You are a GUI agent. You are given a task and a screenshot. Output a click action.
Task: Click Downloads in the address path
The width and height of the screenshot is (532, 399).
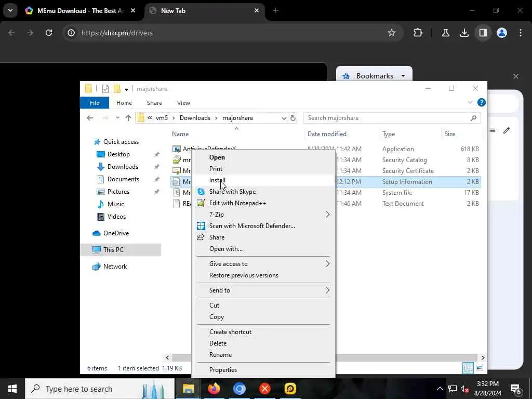coord(195,118)
